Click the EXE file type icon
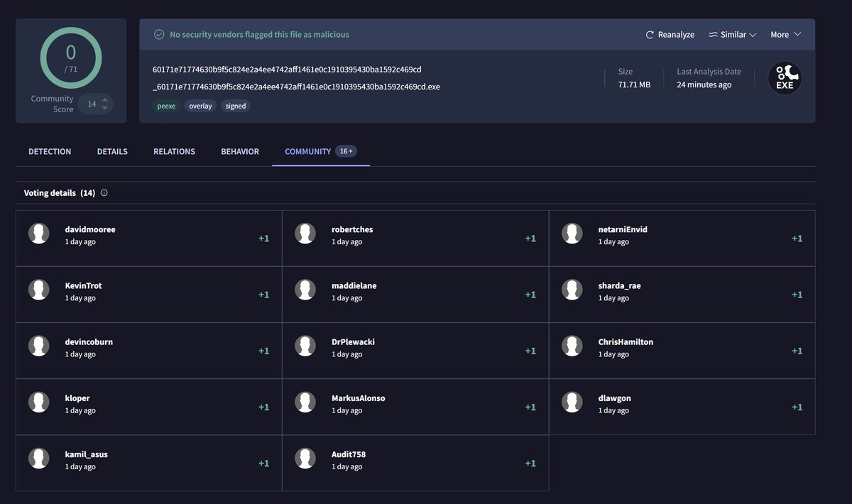The height and width of the screenshot is (504, 852). pyautogui.click(x=785, y=78)
